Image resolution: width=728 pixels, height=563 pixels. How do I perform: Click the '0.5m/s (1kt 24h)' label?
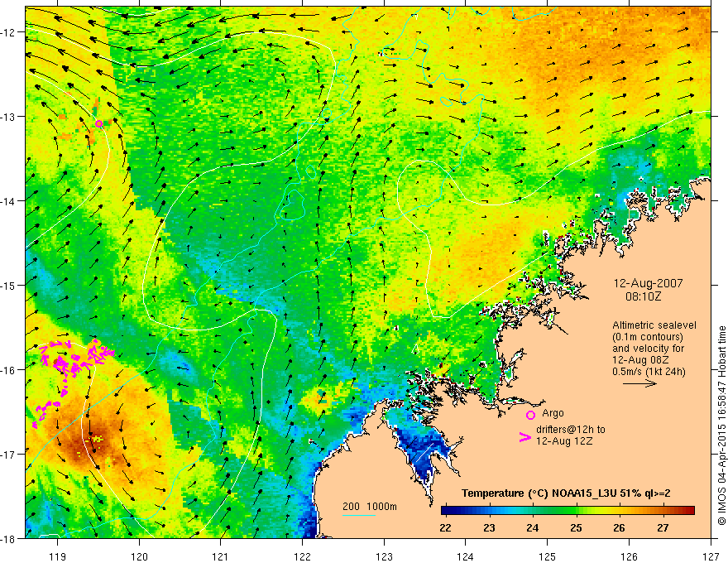pyautogui.click(x=649, y=372)
